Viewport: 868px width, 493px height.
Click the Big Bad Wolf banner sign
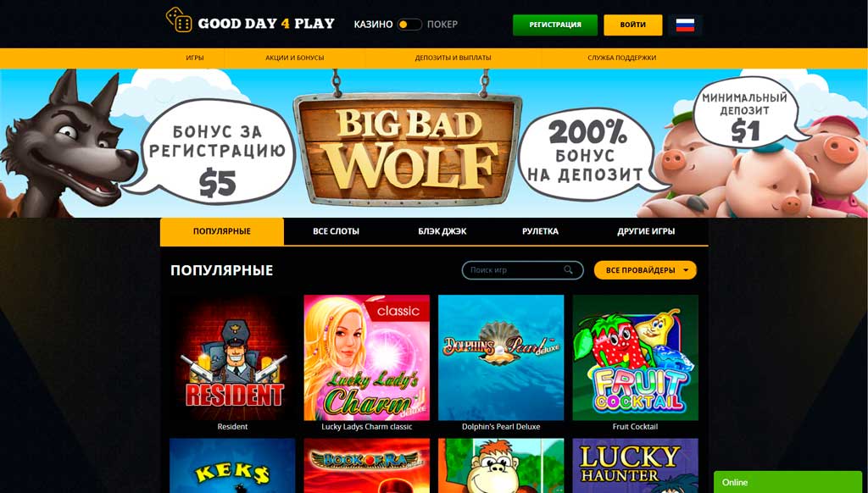408,147
